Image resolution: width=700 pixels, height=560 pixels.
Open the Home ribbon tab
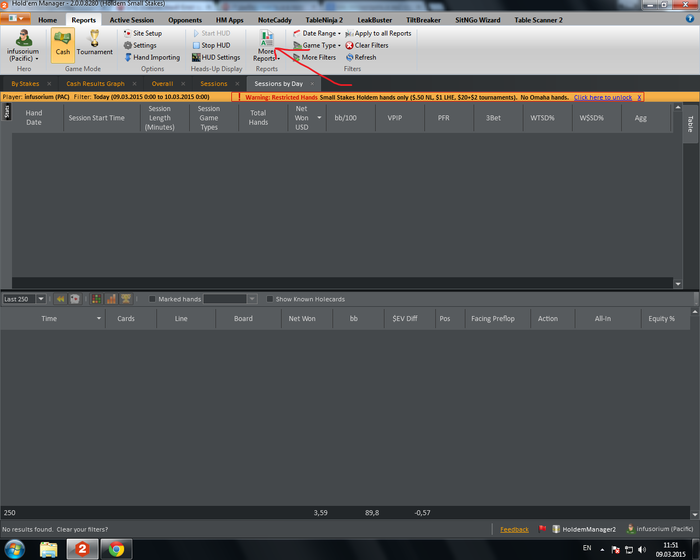(47, 20)
